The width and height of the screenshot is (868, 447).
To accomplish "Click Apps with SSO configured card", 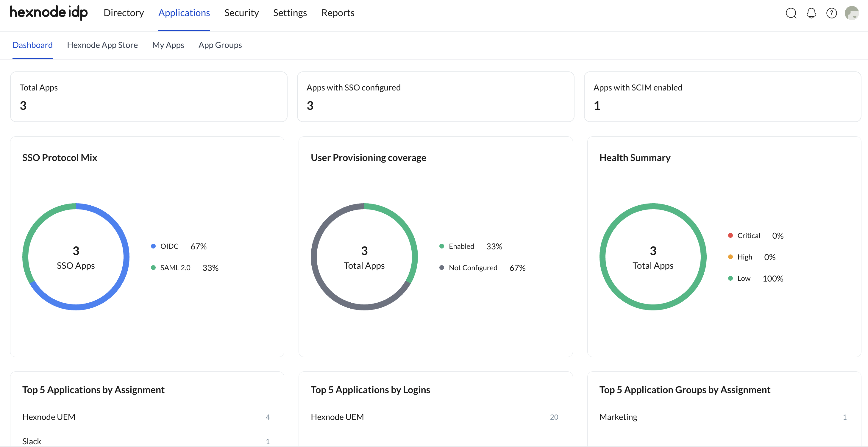I will (435, 97).
